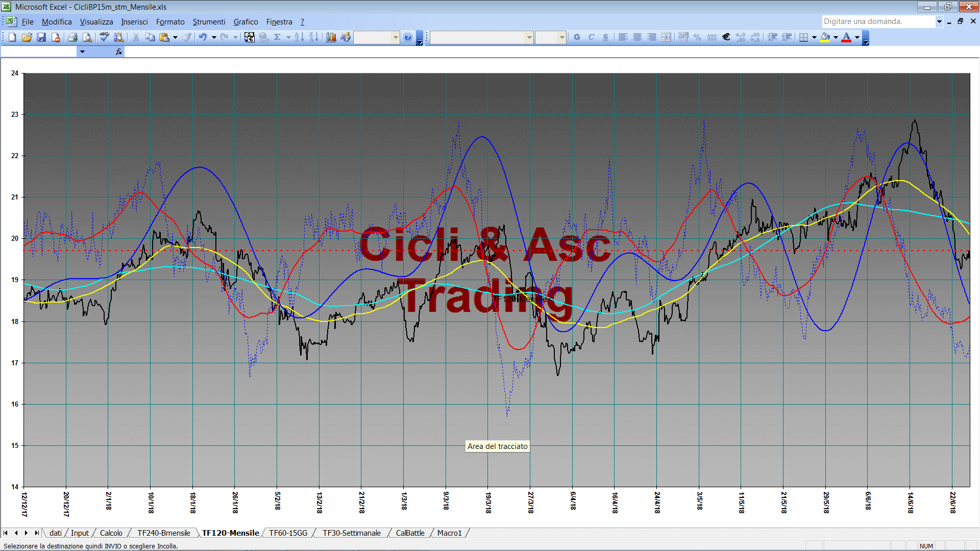Image resolution: width=980 pixels, height=551 pixels.
Task: Open the File menu
Action: (x=28, y=21)
